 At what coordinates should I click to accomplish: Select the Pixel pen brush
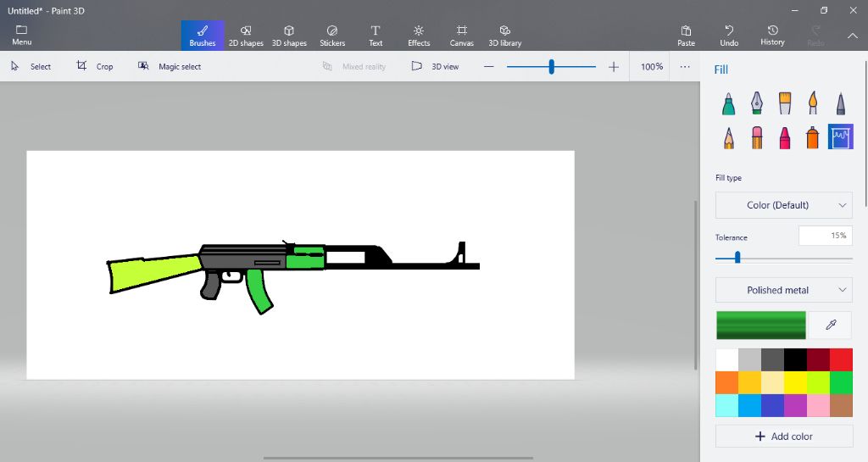(x=840, y=103)
